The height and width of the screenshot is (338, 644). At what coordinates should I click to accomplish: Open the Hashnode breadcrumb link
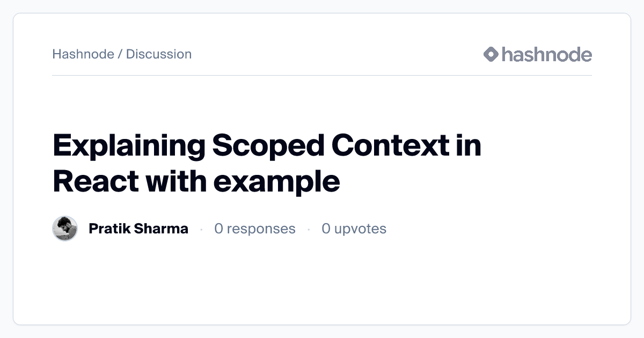click(x=83, y=54)
